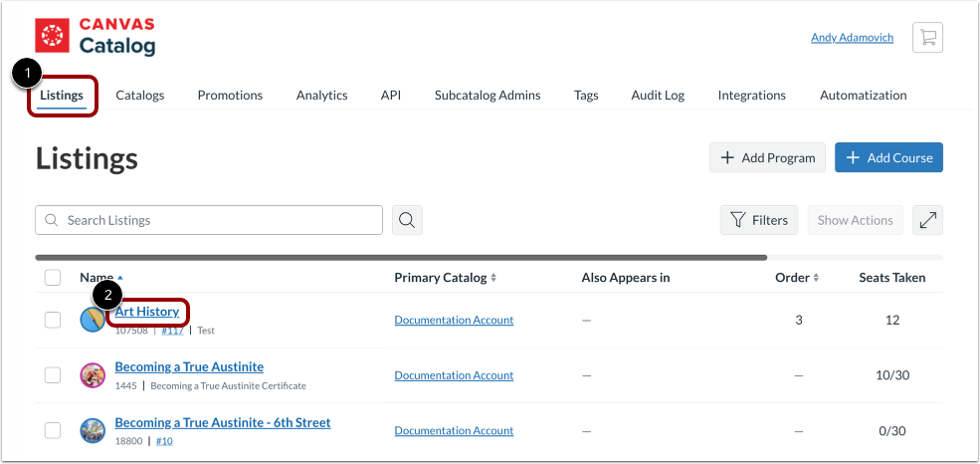Open the Filters button
Viewport: 980px width, 464px height.
coord(759,220)
